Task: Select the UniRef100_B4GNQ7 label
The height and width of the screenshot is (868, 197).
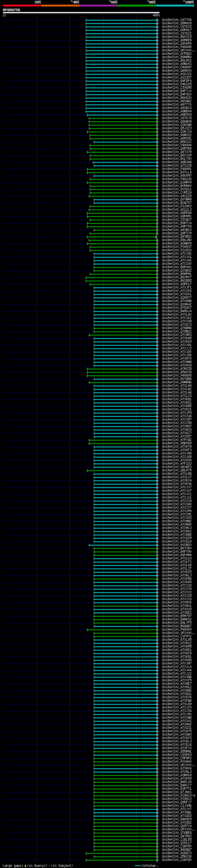Action: click(x=177, y=850)
